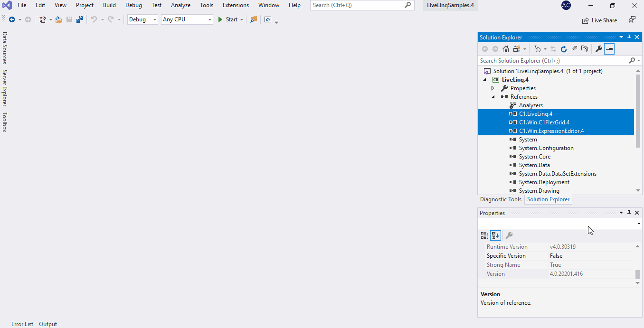Open the Properties panel object selector dropdown

[x=639, y=224]
